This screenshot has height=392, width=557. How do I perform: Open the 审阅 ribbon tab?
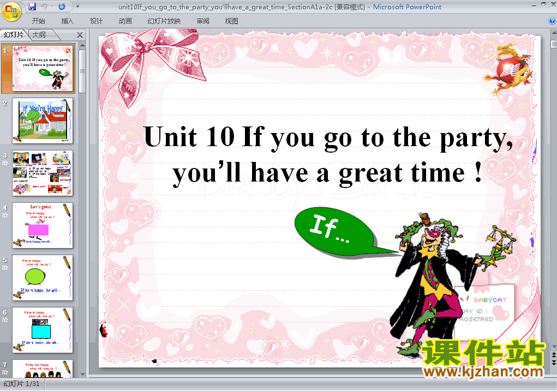(x=203, y=21)
